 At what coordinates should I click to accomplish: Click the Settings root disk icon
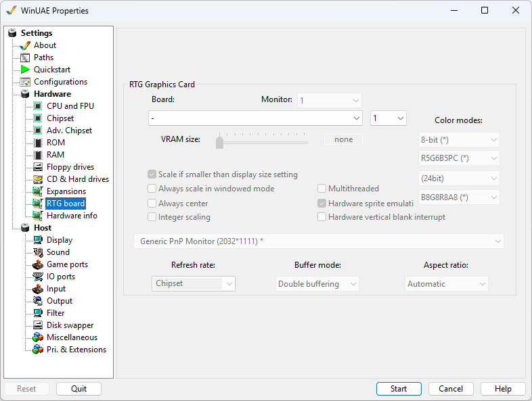pos(12,33)
